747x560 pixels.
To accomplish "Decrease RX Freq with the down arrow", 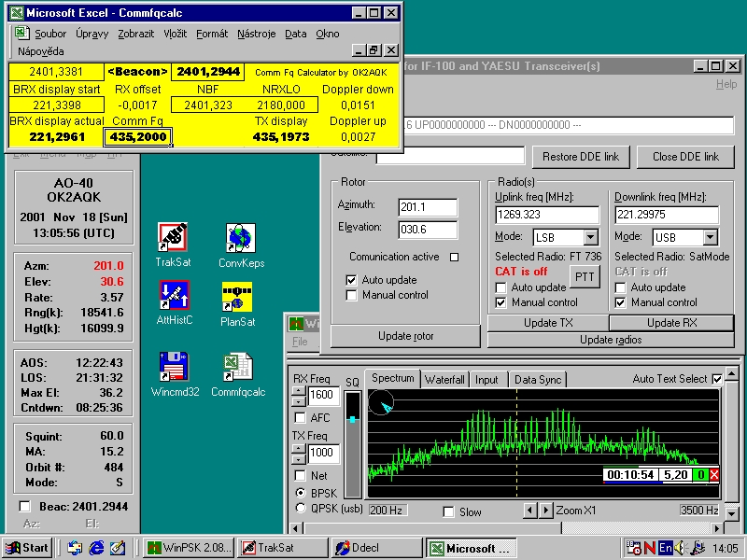I will tap(299, 401).
